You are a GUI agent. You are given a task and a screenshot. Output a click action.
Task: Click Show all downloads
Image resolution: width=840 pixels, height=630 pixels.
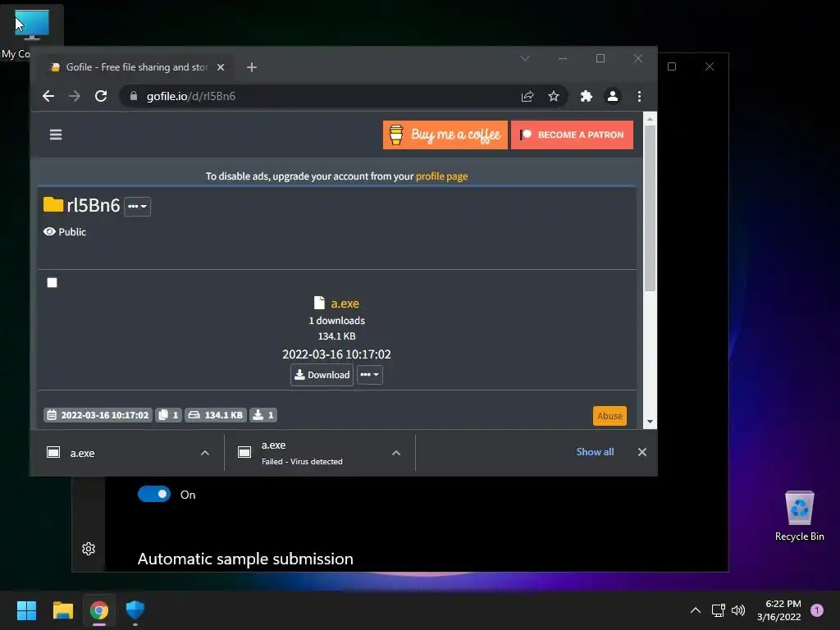click(x=596, y=452)
